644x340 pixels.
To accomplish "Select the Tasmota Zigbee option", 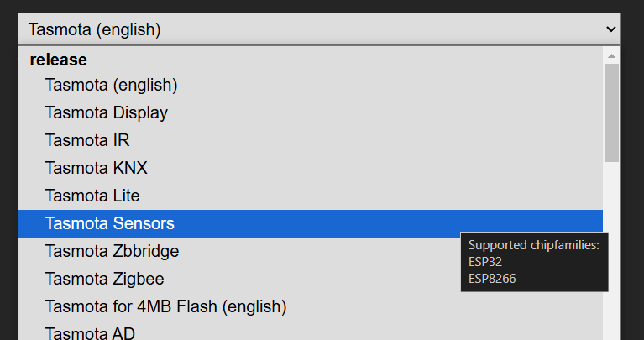I will (x=105, y=279).
